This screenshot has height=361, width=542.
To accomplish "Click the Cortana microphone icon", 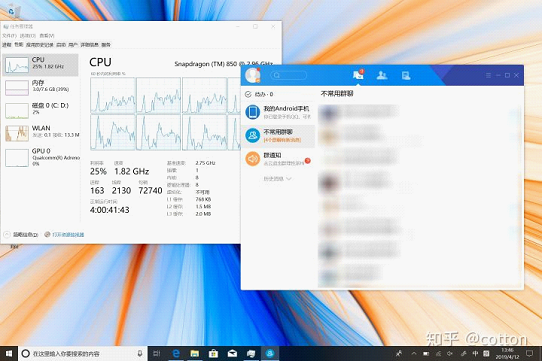I will [140, 353].
